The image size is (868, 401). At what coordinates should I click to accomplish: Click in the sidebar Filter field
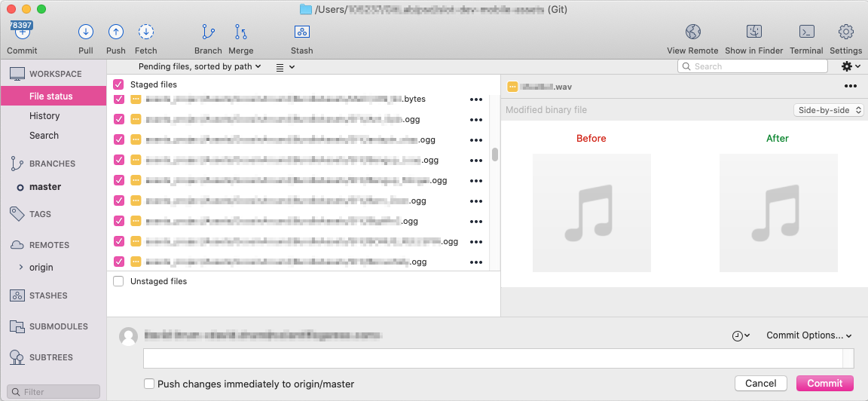point(53,392)
